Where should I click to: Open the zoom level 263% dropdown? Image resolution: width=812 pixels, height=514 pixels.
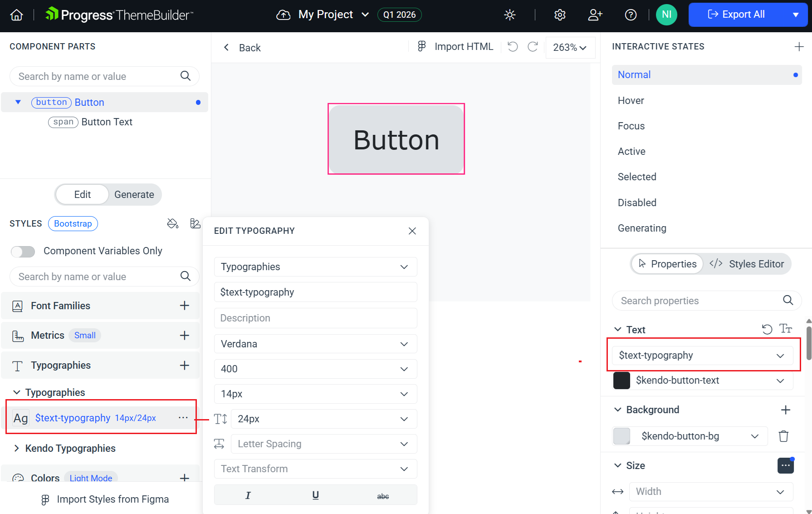(x=570, y=47)
